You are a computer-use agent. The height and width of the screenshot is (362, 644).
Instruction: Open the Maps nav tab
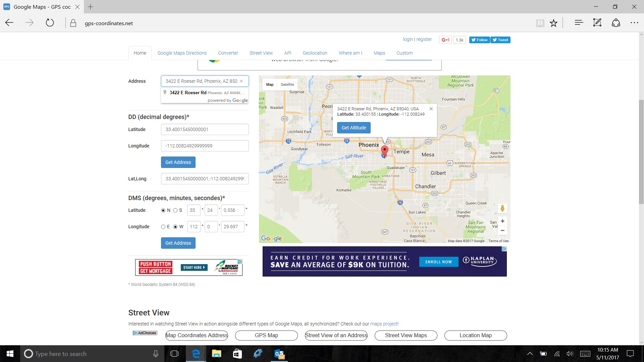379,53
